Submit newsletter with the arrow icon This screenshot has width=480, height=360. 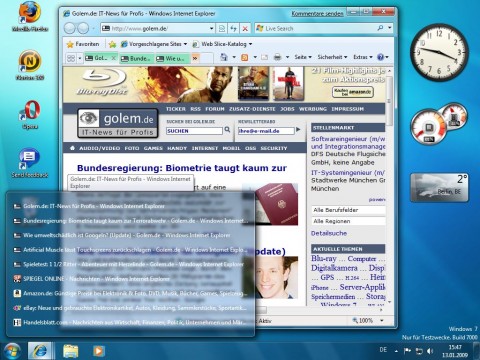click(x=298, y=130)
